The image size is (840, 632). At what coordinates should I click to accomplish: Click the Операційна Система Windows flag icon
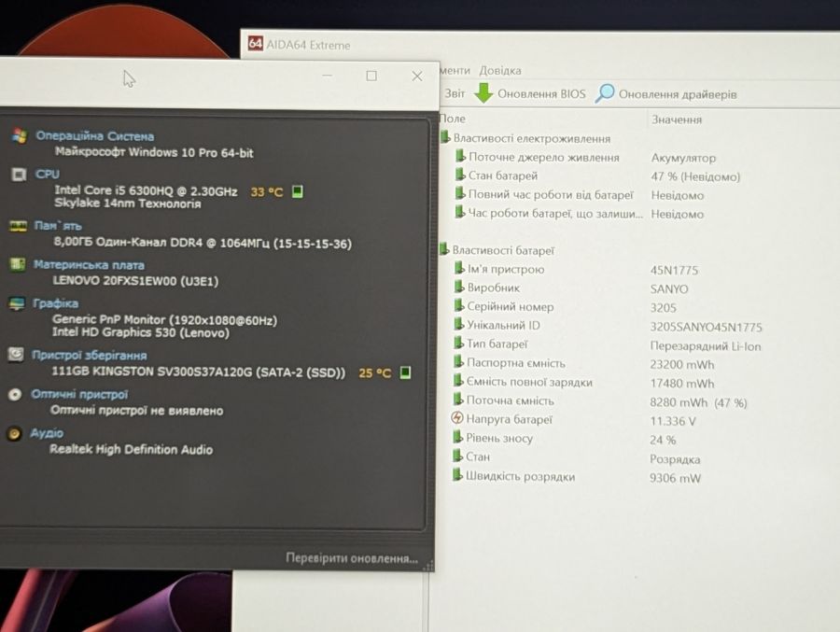click(x=20, y=135)
